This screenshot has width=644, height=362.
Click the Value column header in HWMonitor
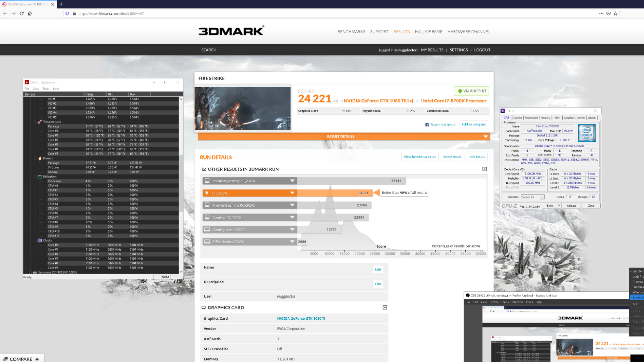[x=95, y=94]
